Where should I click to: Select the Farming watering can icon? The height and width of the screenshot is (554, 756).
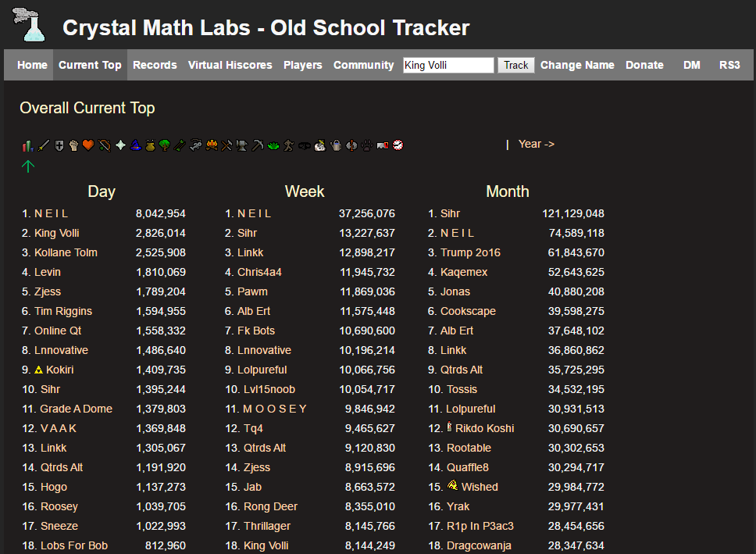tap(336, 145)
